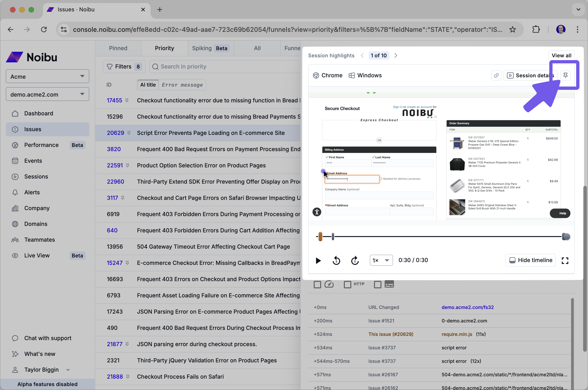
Task: Toggle the HTTP events checkbox
Action: 347,284
